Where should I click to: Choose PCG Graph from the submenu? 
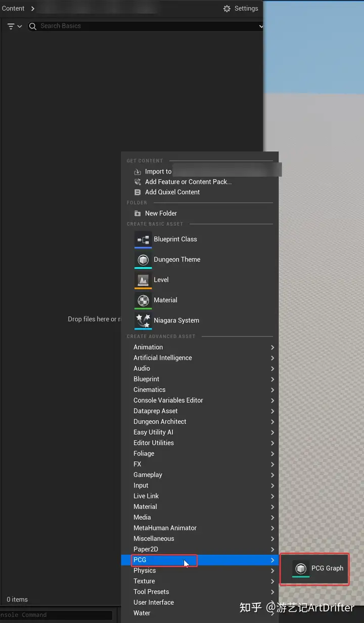314,569
